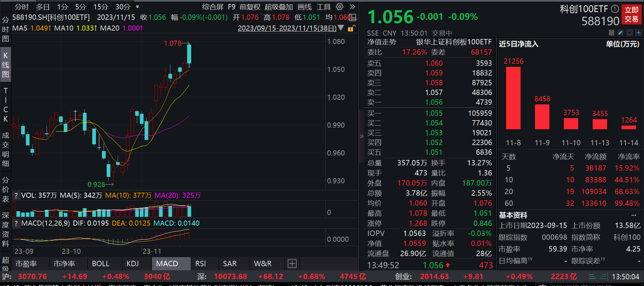644x286 pixels.
Task: Click the 立即交易 button
Action: [x=632, y=14]
